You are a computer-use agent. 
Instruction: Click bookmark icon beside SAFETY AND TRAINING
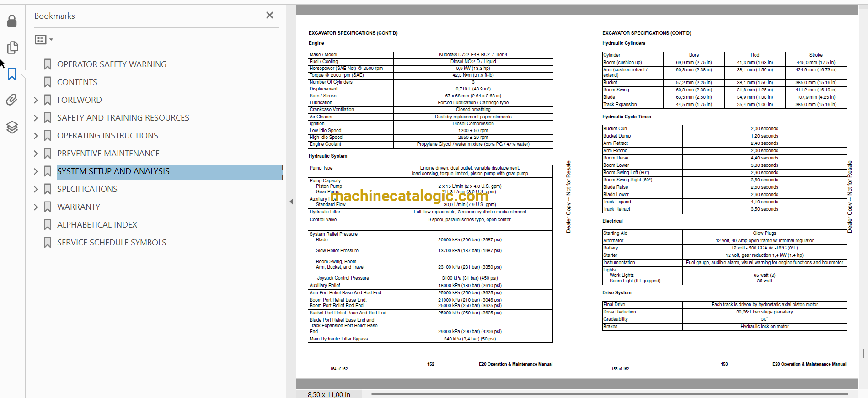[x=48, y=118]
